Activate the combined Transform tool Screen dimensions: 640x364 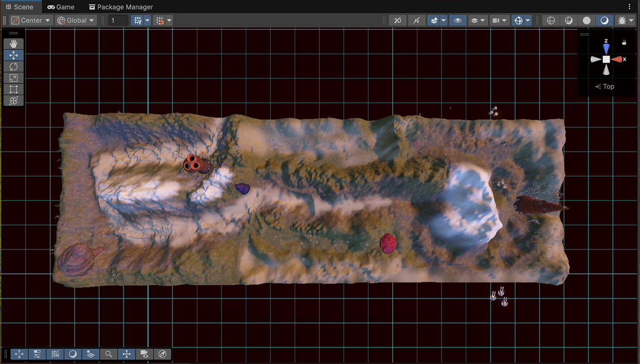(13, 101)
